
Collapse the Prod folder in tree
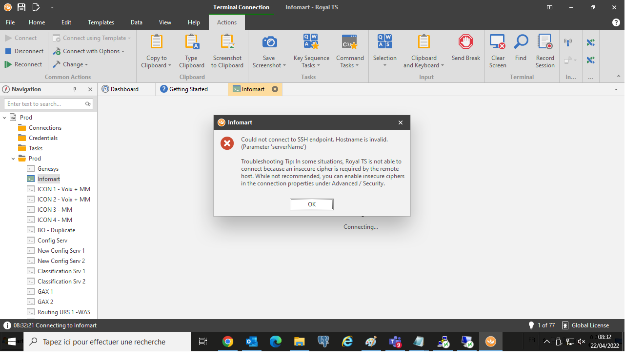pyautogui.click(x=14, y=159)
